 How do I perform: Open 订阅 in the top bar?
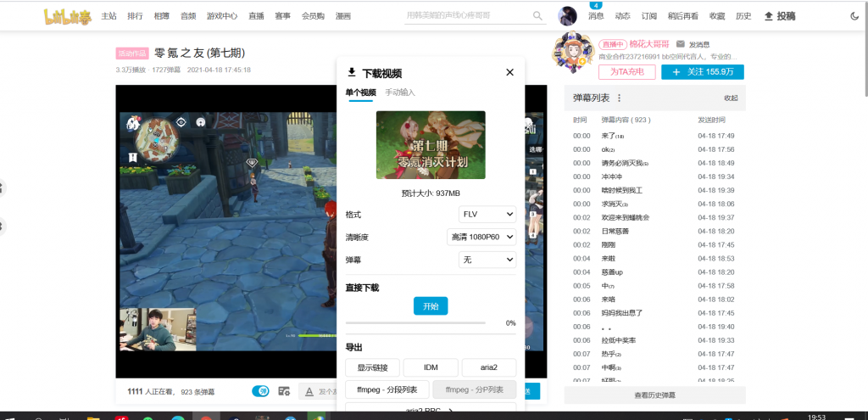click(x=649, y=16)
